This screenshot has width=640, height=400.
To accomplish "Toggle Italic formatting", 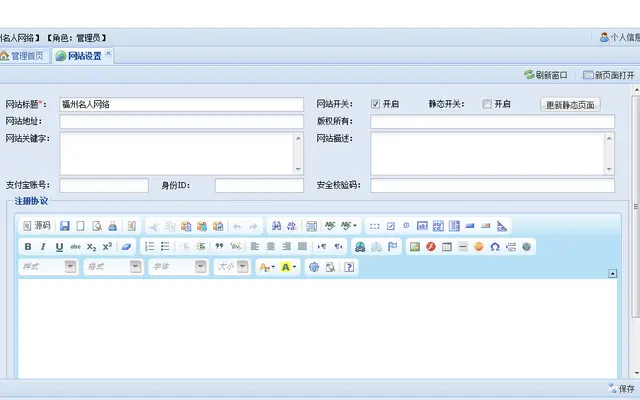I will click(x=43, y=247).
